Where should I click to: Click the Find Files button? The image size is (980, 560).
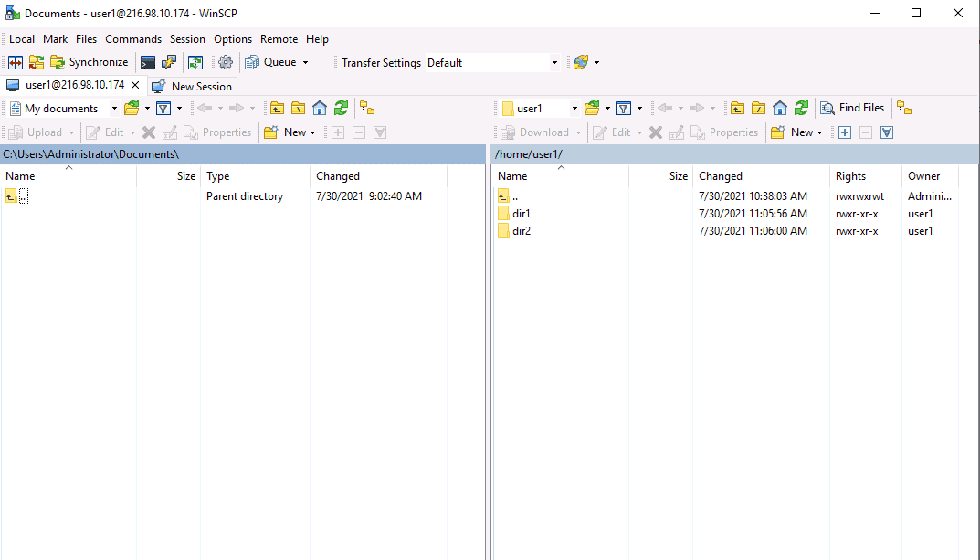tap(853, 108)
